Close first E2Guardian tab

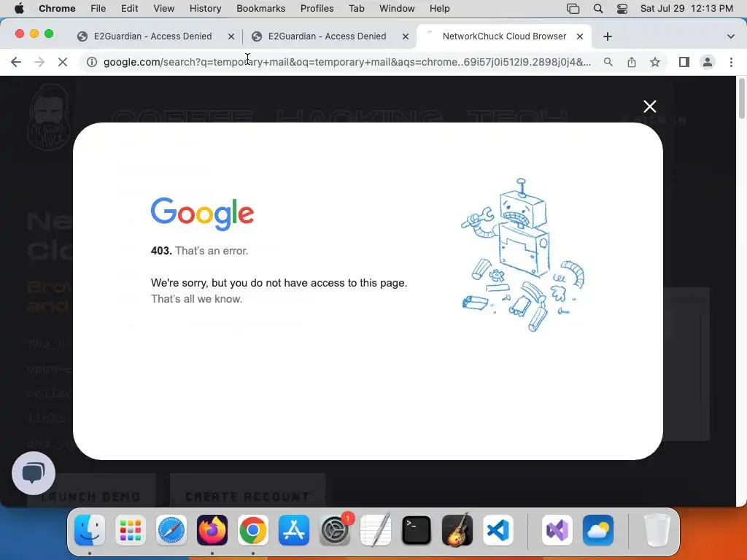pyautogui.click(x=231, y=36)
